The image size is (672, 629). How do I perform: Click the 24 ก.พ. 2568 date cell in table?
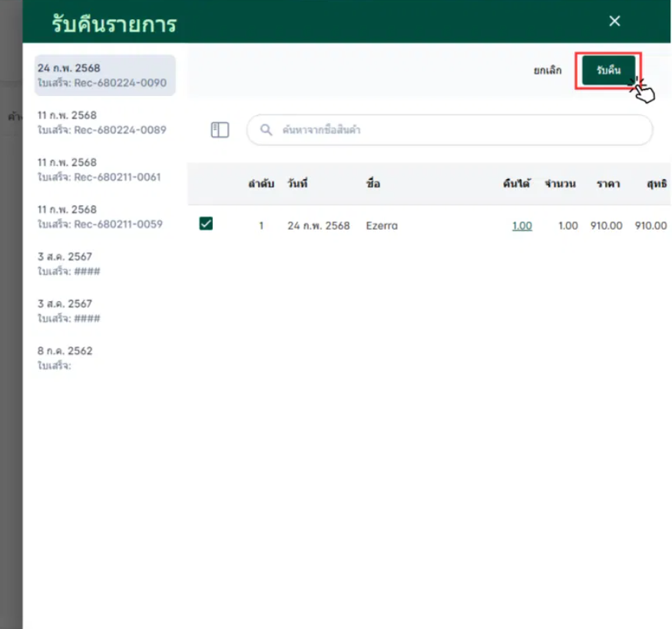pyautogui.click(x=319, y=226)
